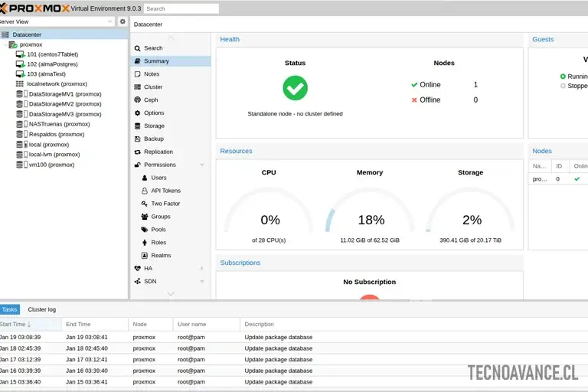Click the Online node count row
The image size is (588, 392).
pos(444,85)
